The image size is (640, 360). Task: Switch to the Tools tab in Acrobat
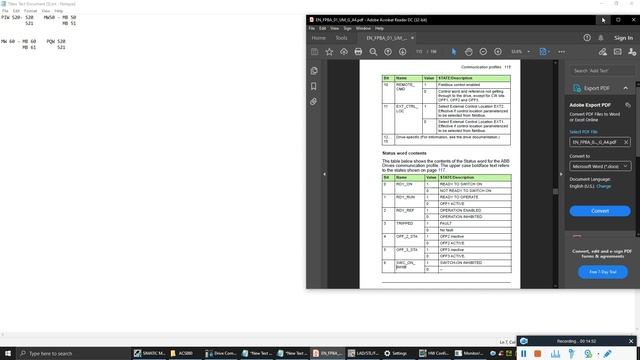pos(341,38)
